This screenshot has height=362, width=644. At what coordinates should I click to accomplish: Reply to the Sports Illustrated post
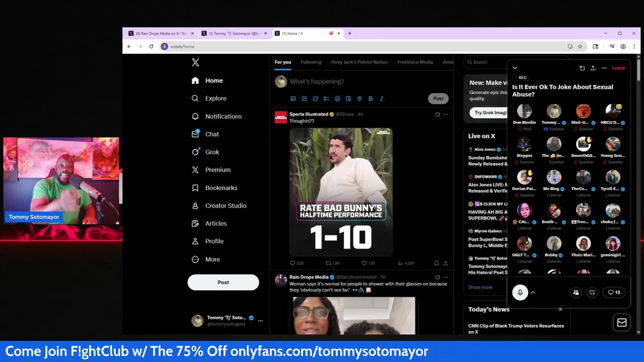(297, 263)
